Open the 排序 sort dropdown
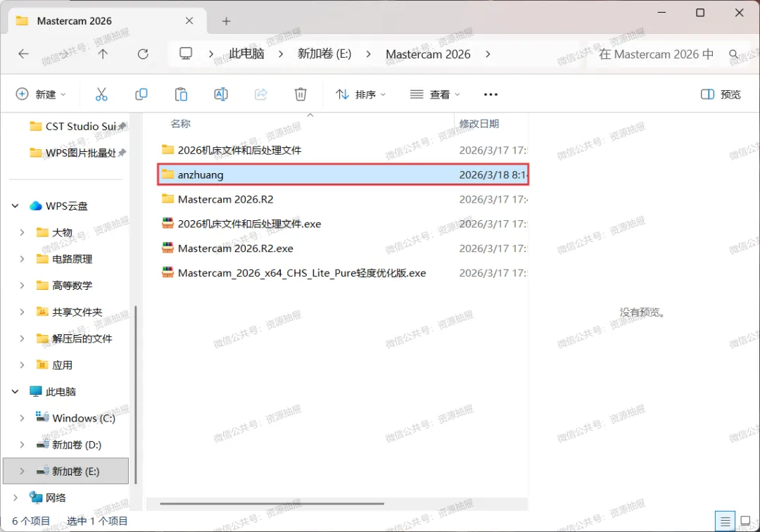The height and width of the screenshot is (532, 760). coord(360,94)
